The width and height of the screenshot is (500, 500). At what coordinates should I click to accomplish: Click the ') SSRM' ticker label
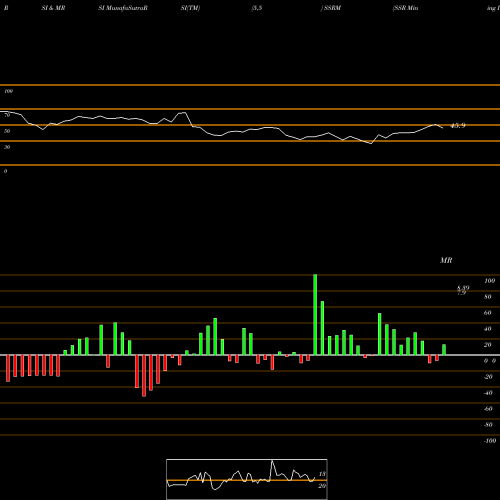point(331,8)
